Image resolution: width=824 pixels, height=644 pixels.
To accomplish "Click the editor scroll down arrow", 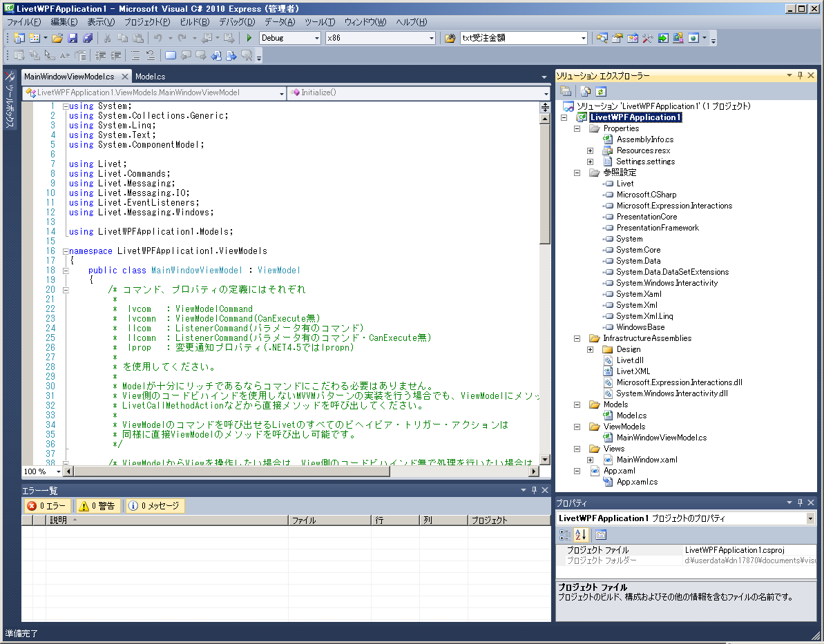I will (545, 460).
